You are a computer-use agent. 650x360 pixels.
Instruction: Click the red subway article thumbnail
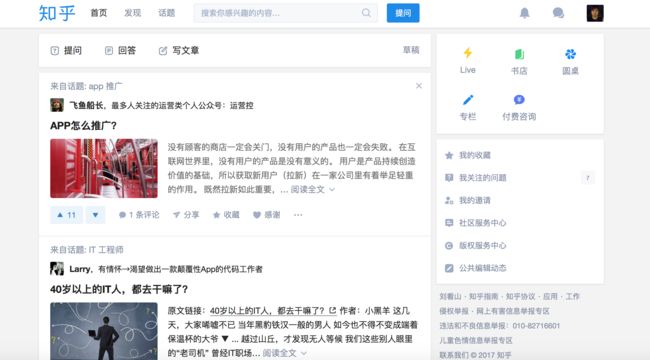(104, 168)
